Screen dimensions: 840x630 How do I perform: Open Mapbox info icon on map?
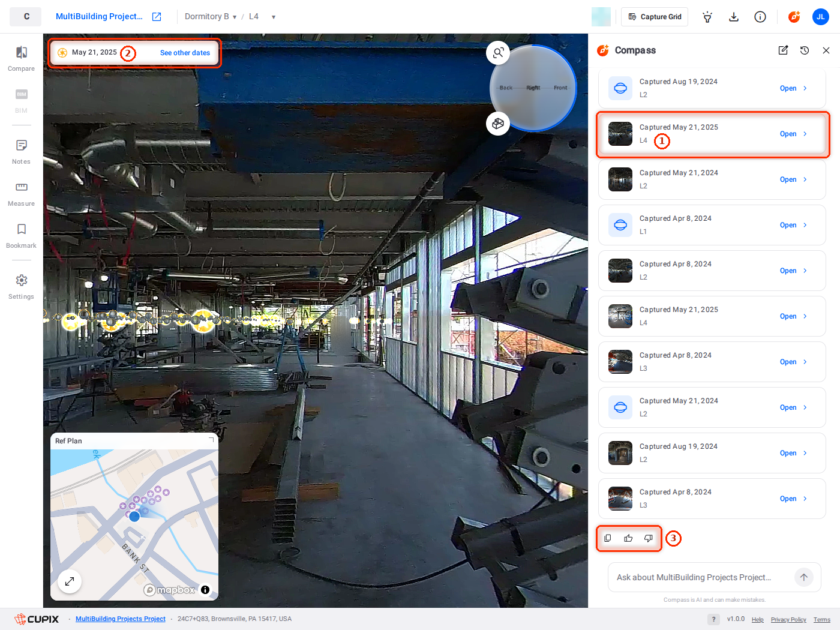pyautogui.click(x=205, y=590)
